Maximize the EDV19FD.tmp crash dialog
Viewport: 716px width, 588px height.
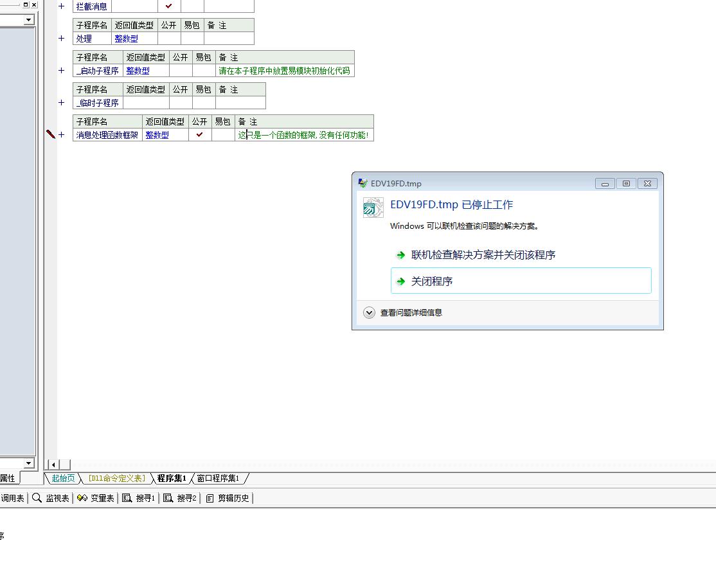(x=626, y=184)
